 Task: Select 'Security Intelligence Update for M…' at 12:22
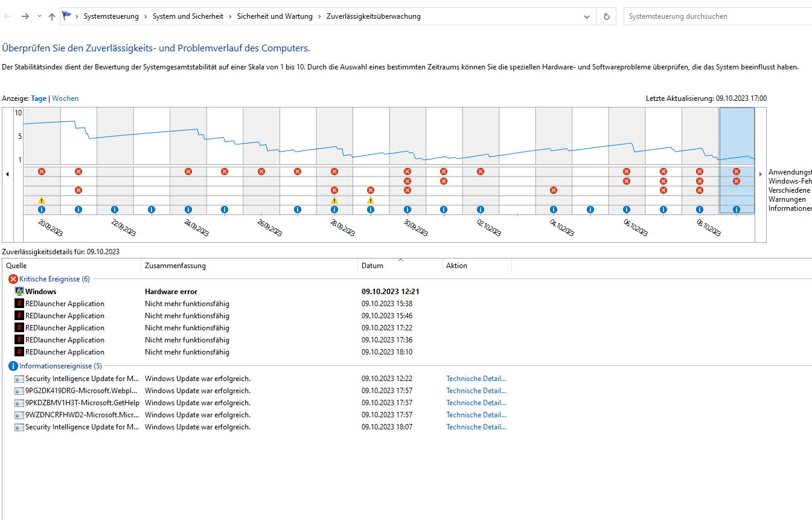pyautogui.click(x=82, y=379)
